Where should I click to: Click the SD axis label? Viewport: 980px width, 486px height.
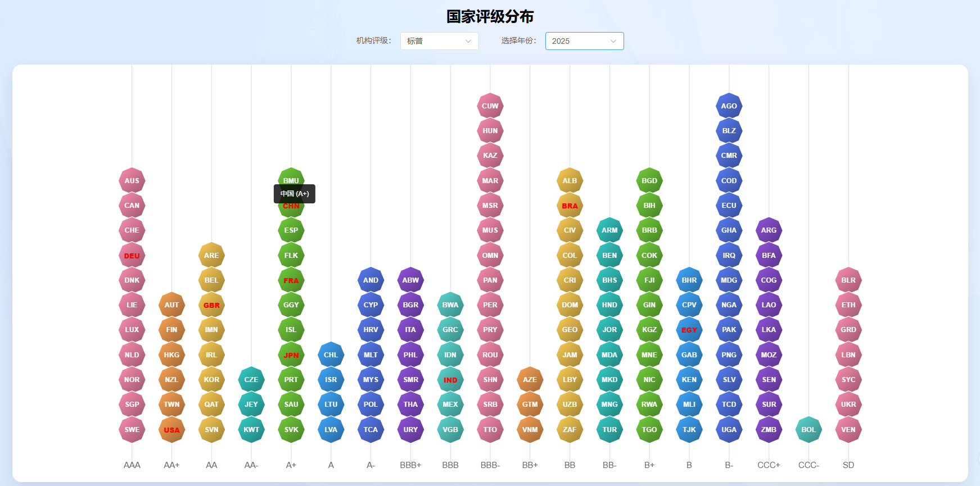point(848,465)
